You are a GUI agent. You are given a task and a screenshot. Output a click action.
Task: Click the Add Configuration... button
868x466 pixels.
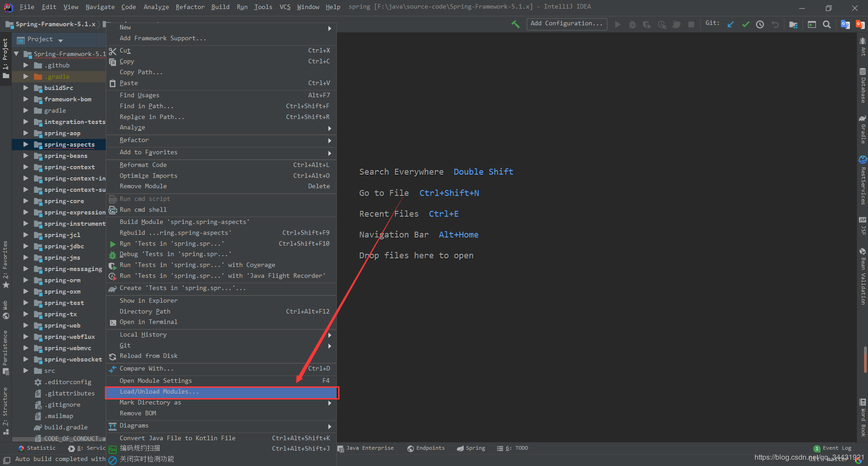coord(567,24)
